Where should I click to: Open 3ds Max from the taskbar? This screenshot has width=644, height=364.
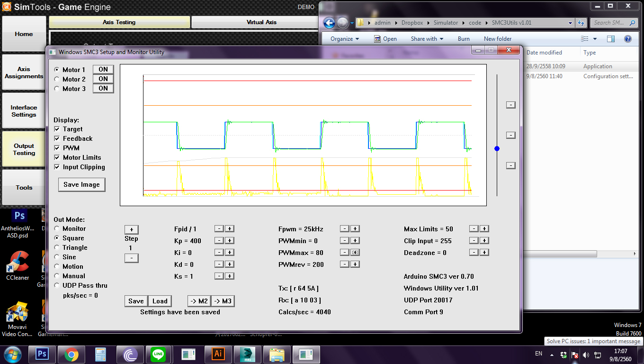pyautogui.click(x=247, y=354)
